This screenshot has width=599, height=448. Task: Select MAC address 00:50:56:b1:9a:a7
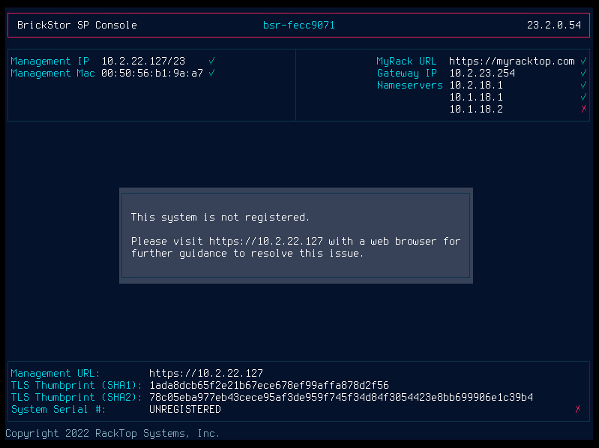tap(152, 73)
